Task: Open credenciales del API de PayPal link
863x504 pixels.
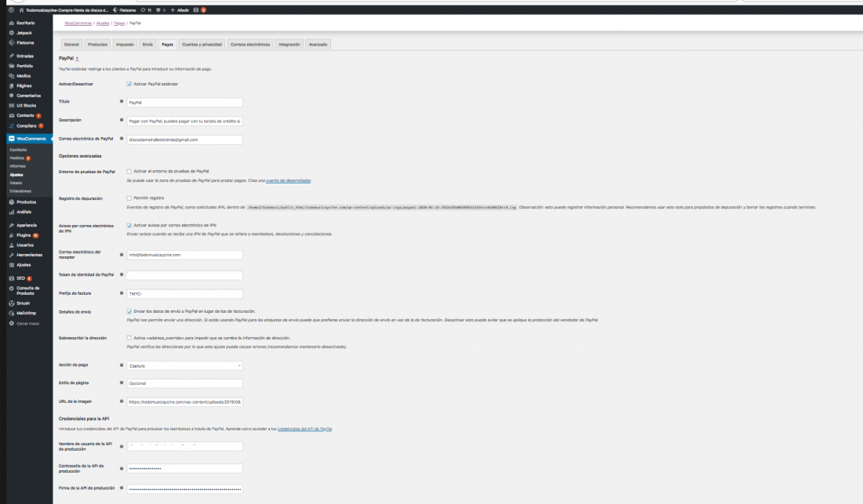Action: 304,429
